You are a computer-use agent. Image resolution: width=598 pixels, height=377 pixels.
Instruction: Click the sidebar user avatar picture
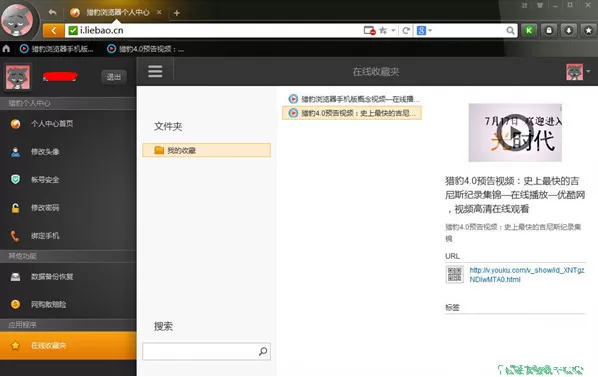[17, 77]
